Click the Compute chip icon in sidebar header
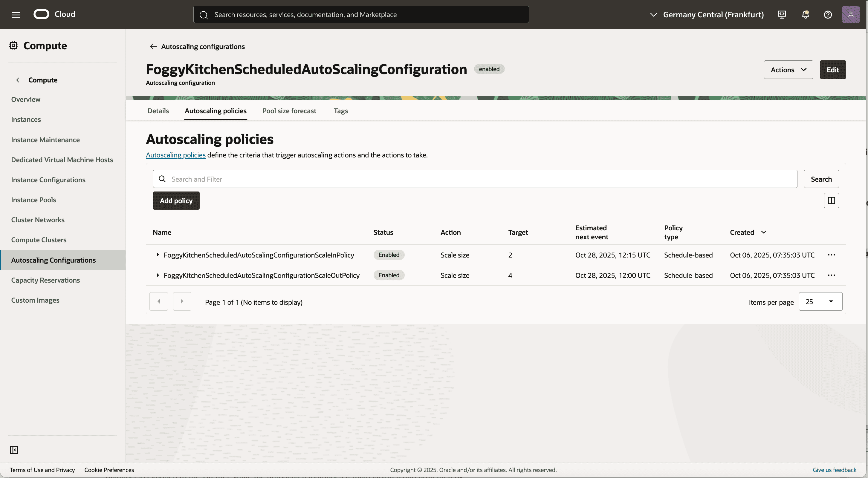This screenshot has width=868, height=478. point(13,45)
